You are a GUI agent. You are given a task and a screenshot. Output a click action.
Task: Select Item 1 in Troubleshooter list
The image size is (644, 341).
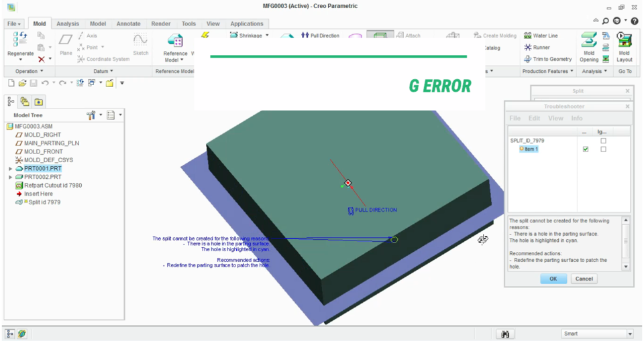coord(529,149)
